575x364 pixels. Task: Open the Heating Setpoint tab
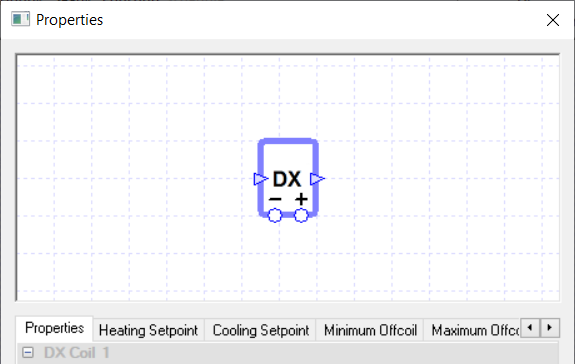[x=149, y=330]
